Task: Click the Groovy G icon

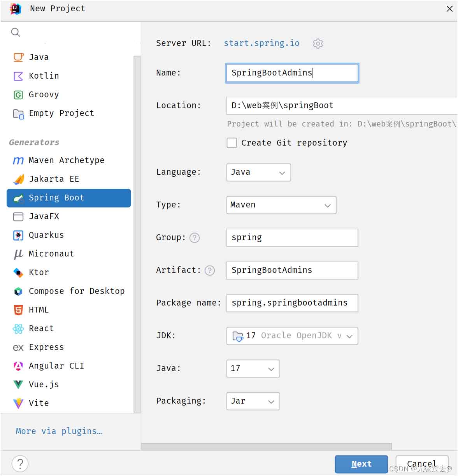Action: pos(18,95)
